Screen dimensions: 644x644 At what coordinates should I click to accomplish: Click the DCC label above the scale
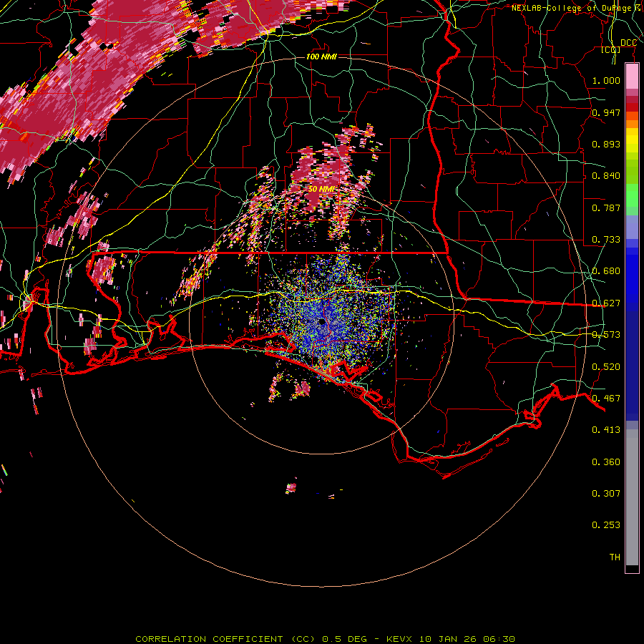628,43
